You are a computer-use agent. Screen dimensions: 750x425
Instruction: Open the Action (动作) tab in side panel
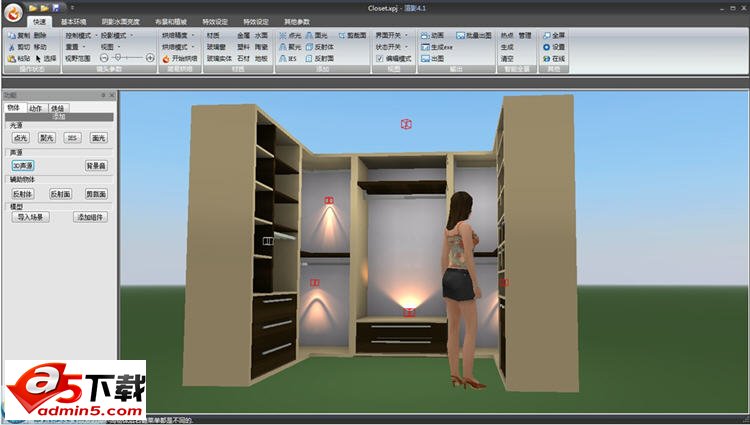(36, 107)
